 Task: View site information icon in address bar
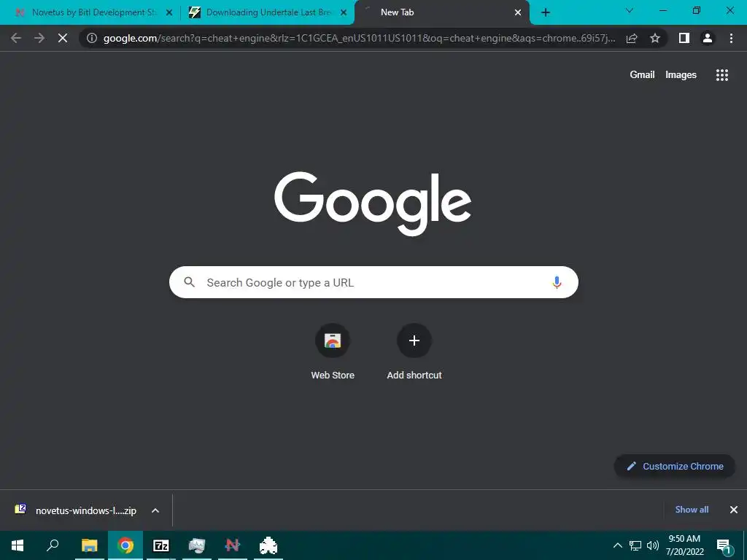coord(92,38)
